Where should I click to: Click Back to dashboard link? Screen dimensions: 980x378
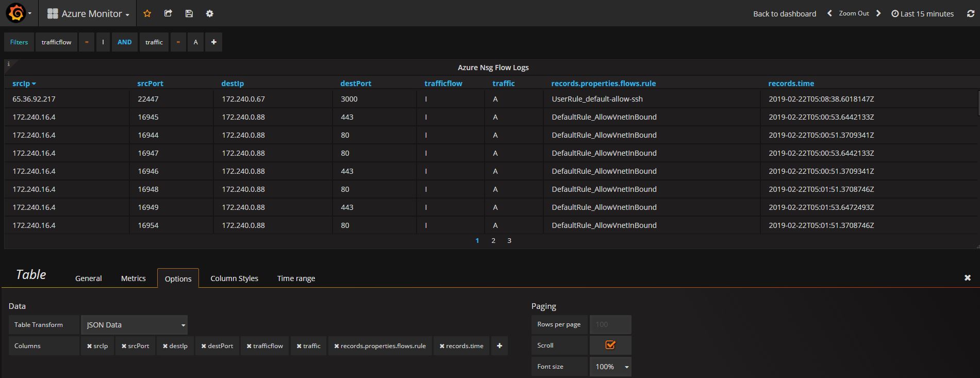(x=785, y=14)
